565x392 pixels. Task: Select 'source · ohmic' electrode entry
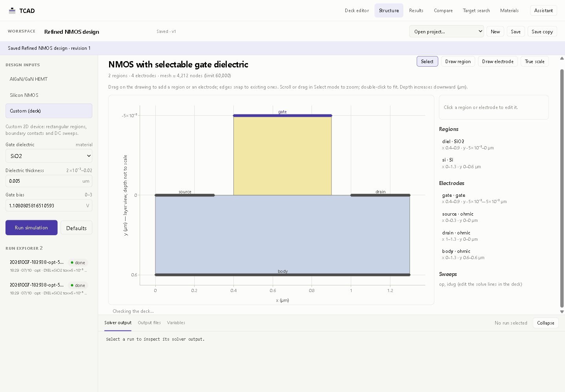click(x=494, y=217)
